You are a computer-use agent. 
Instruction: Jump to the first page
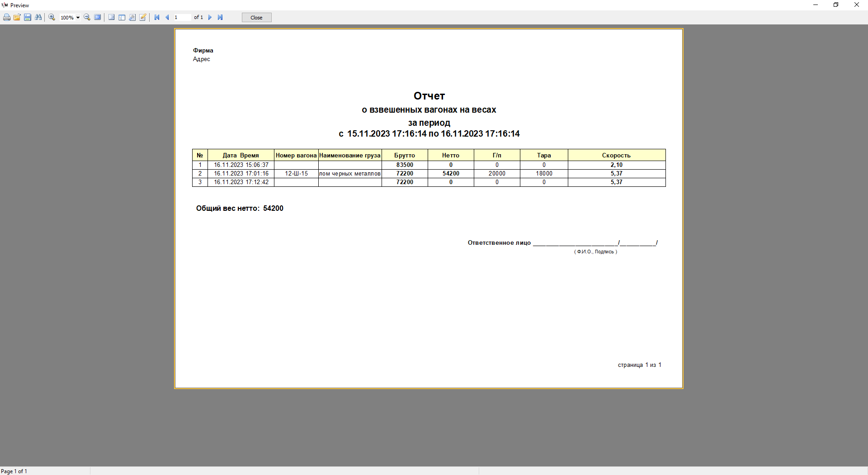(157, 18)
